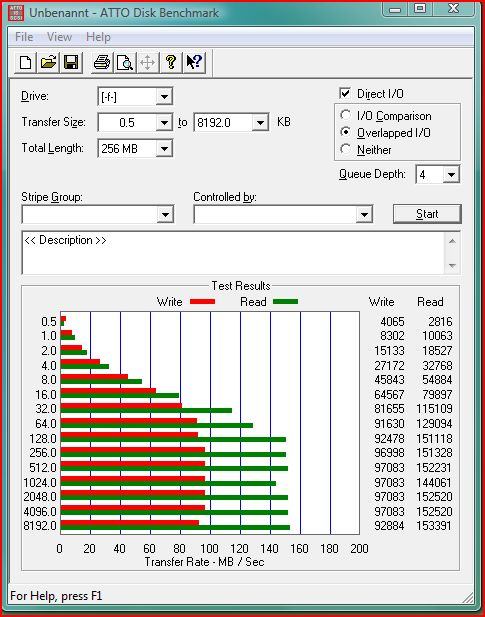Screen dimensions: 485x617
Task: Click the Print Preview toolbar icon
Action: tap(125, 62)
